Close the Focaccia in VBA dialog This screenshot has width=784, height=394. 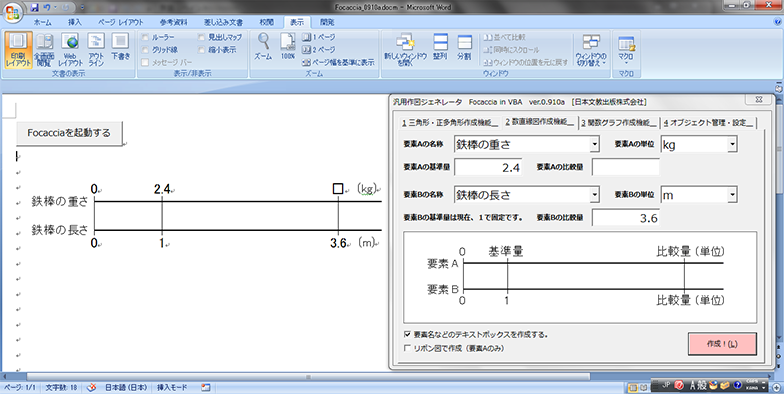click(x=758, y=99)
